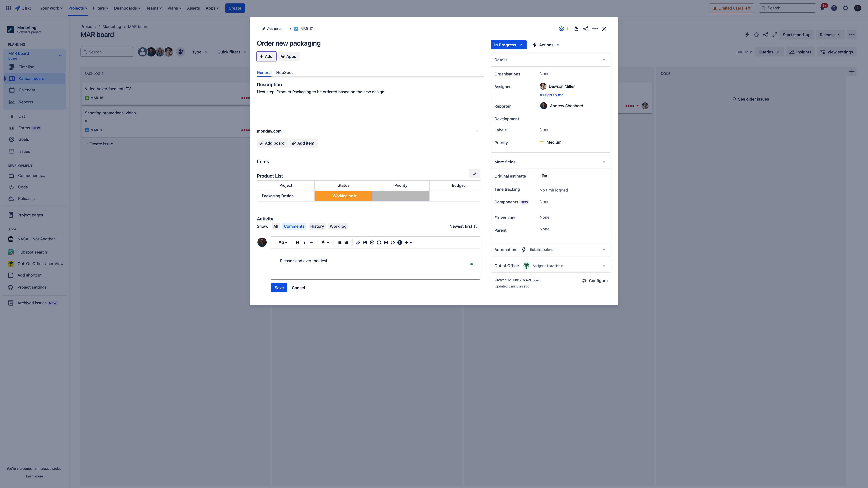Mention a user with the @ icon
This screenshot has width=868, height=488.
pos(372,242)
